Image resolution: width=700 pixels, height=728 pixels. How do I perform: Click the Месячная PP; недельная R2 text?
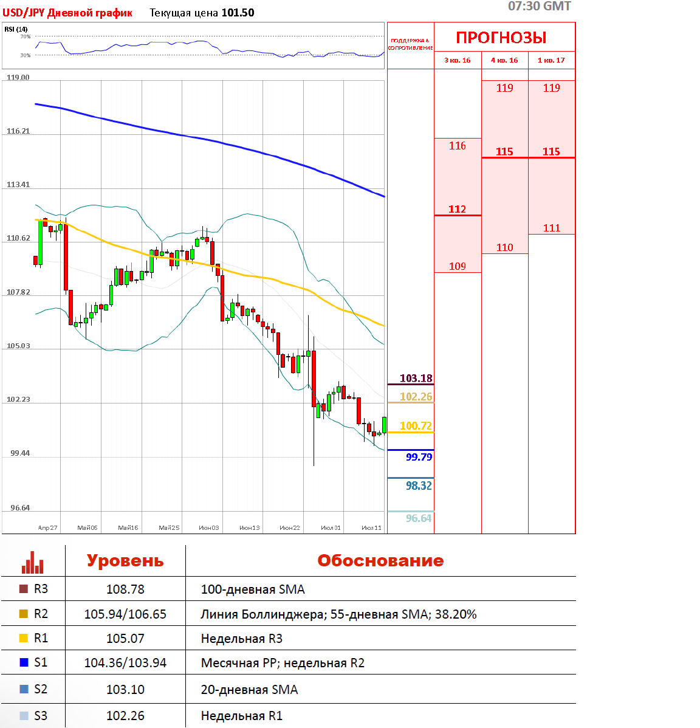(283, 662)
